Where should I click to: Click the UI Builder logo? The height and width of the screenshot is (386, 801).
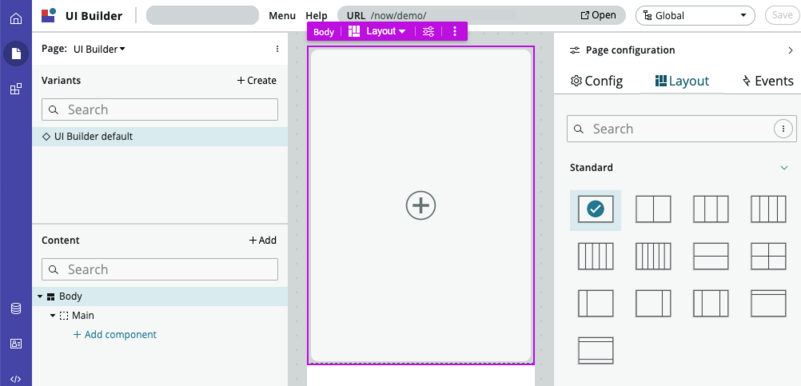click(49, 15)
